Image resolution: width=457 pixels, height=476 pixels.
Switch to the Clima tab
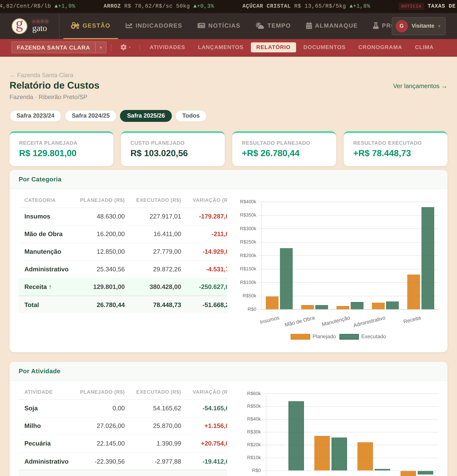424,47
